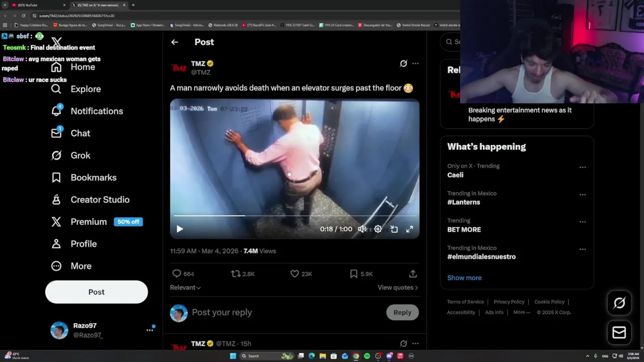644x362 pixels.
Task: Open Grok in the sidebar
Action: (x=70, y=155)
